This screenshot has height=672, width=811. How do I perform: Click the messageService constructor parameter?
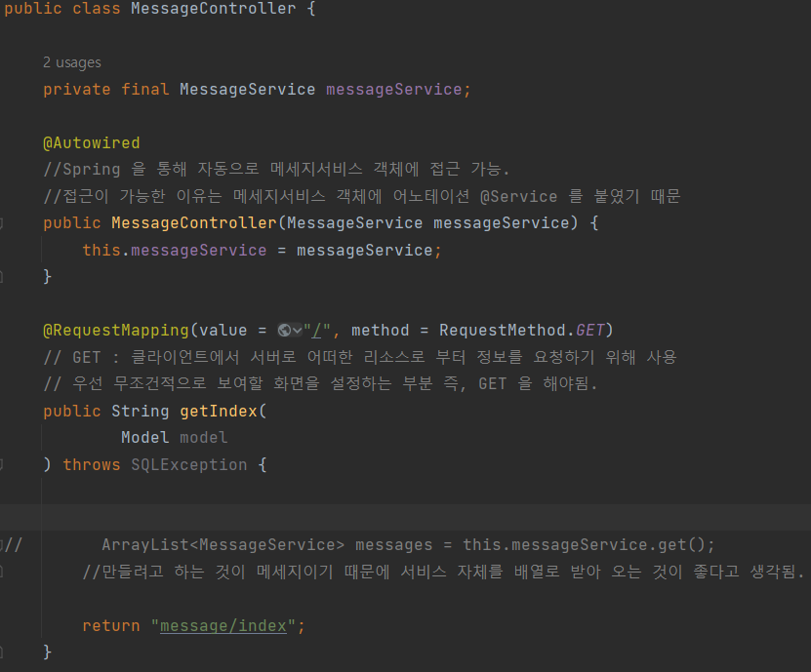click(x=502, y=222)
